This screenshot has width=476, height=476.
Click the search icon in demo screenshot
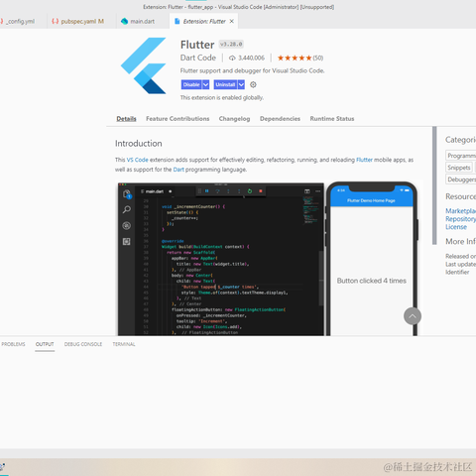127,209
